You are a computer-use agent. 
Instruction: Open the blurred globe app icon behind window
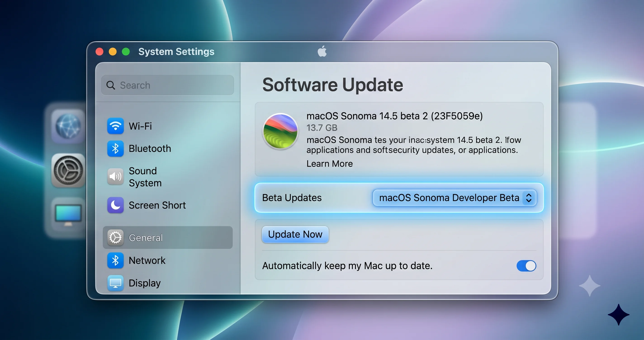(x=68, y=126)
